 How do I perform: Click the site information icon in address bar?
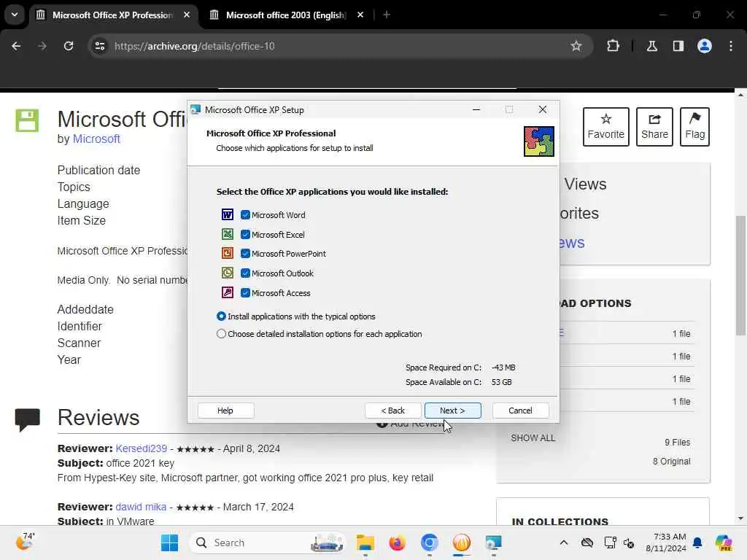click(x=99, y=46)
